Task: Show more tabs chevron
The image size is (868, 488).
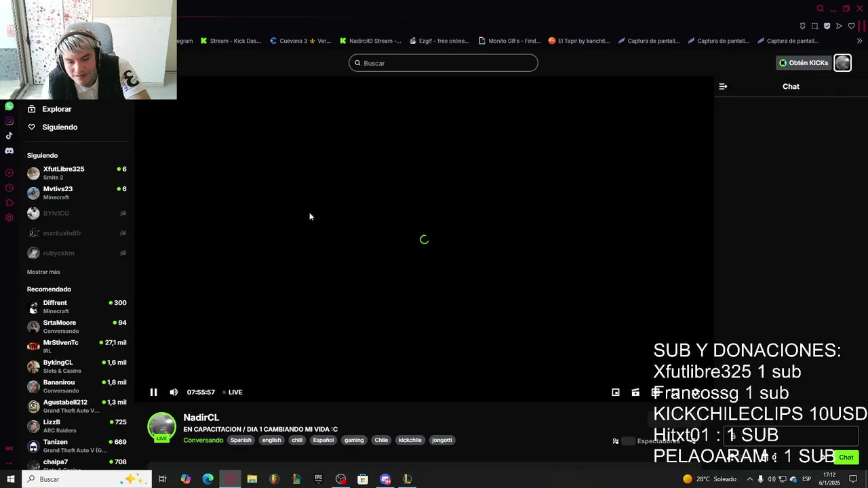Action: pos(859,41)
